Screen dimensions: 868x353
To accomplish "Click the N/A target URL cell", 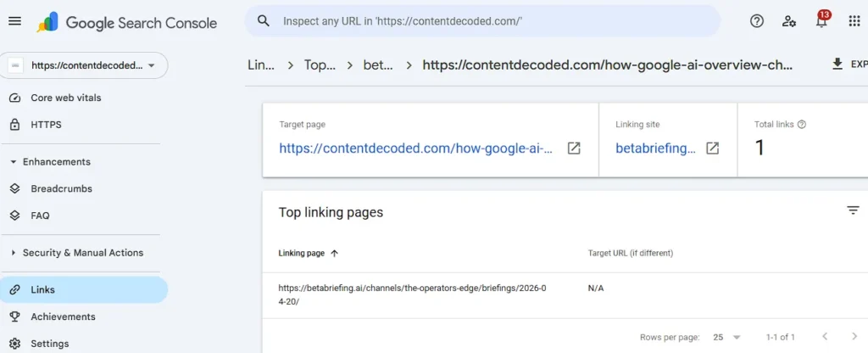I will 596,289.
